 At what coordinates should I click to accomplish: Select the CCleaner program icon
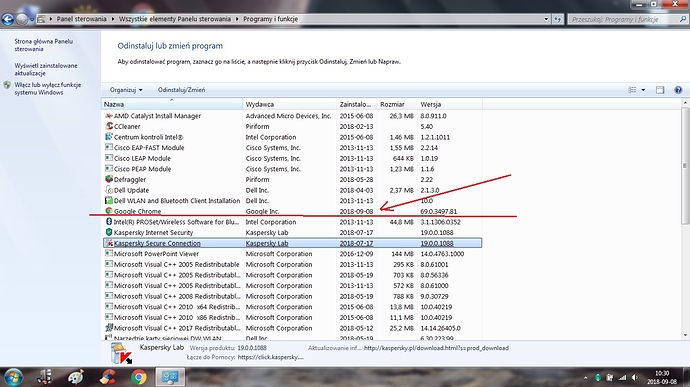109,126
